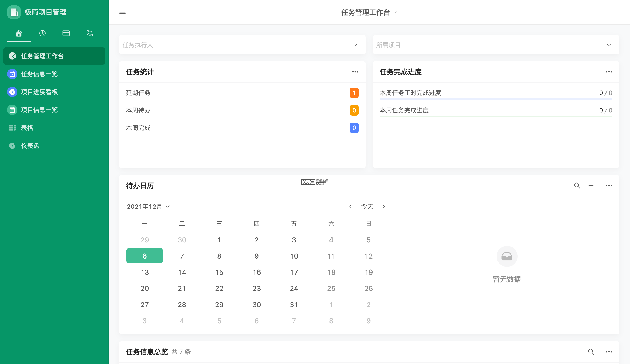The image size is (630, 364).
Task: Open 仪表盘 from the sidebar
Action: click(54, 146)
